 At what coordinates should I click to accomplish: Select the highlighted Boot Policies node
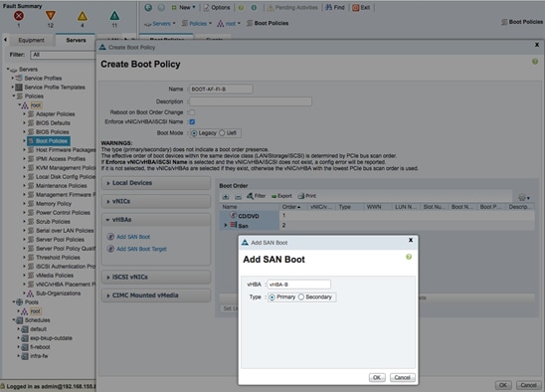[x=49, y=141]
